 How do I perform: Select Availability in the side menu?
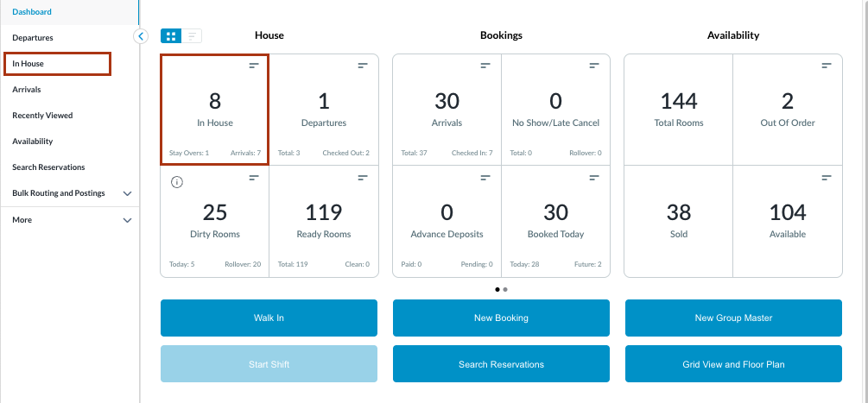tap(33, 142)
